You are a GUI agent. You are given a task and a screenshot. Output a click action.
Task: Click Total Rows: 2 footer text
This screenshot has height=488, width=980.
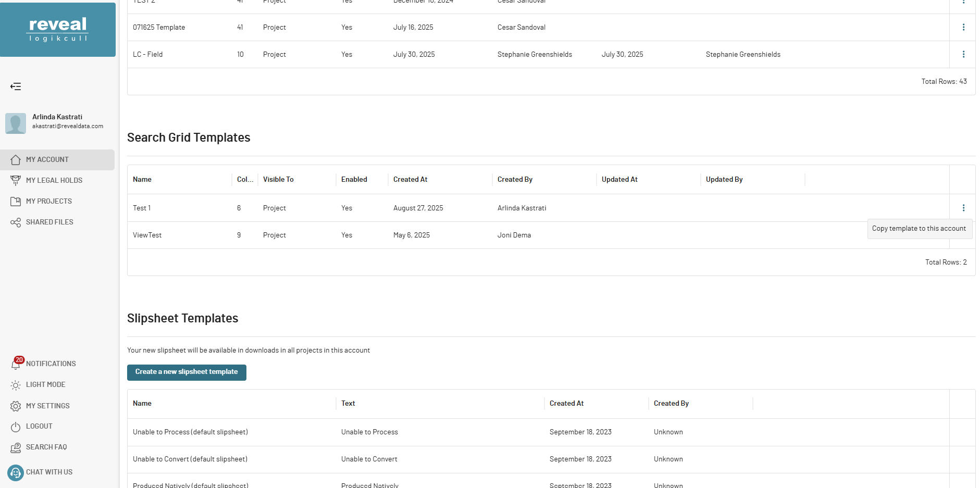coord(946,262)
